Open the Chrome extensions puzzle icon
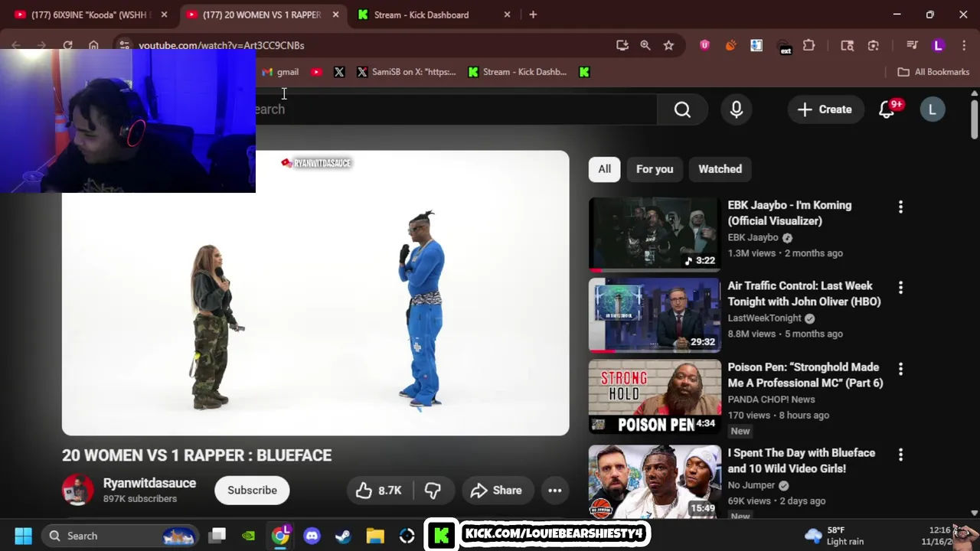The height and width of the screenshot is (551, 980). click(808, 45)
